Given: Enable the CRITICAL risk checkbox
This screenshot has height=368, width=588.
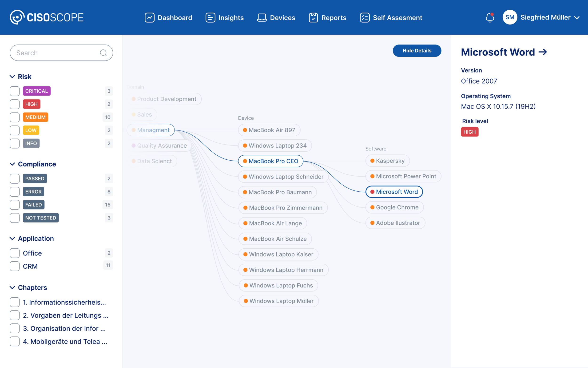Looking at the screenshot, I should (15, 91).
